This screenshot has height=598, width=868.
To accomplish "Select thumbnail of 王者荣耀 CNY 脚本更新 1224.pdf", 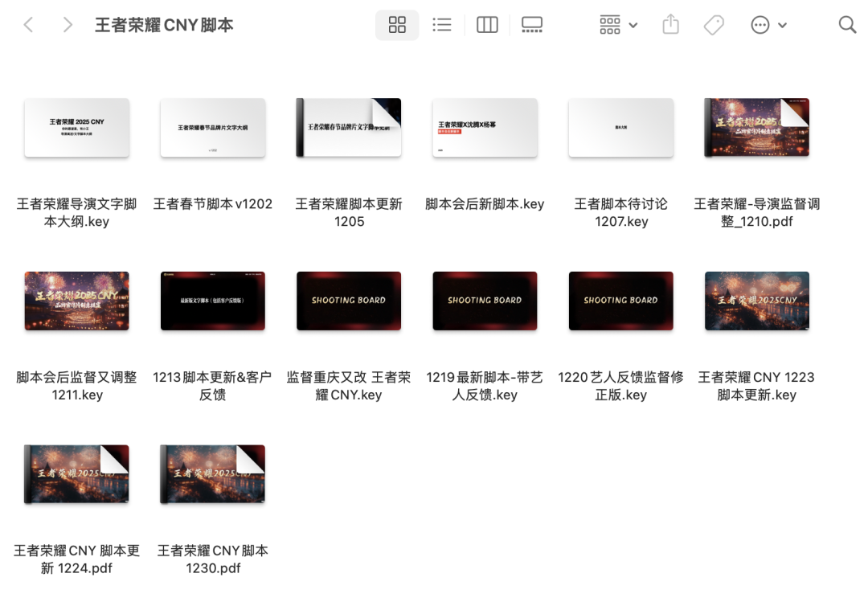I will click(x=77, y=474).
